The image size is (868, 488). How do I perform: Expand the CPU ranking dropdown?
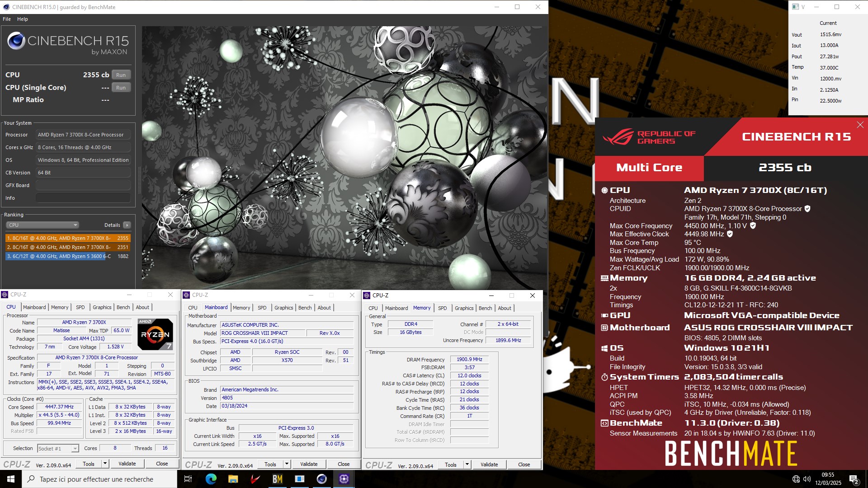click(x=42, y=225)
